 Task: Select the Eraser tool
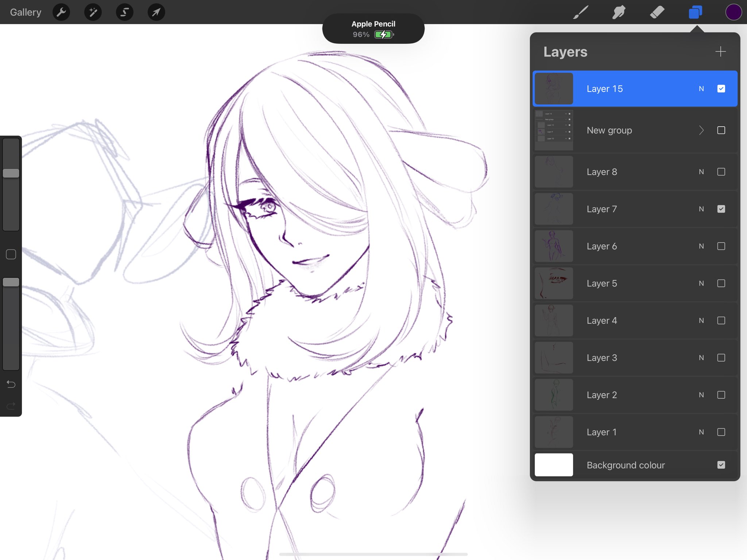(657, 12)
